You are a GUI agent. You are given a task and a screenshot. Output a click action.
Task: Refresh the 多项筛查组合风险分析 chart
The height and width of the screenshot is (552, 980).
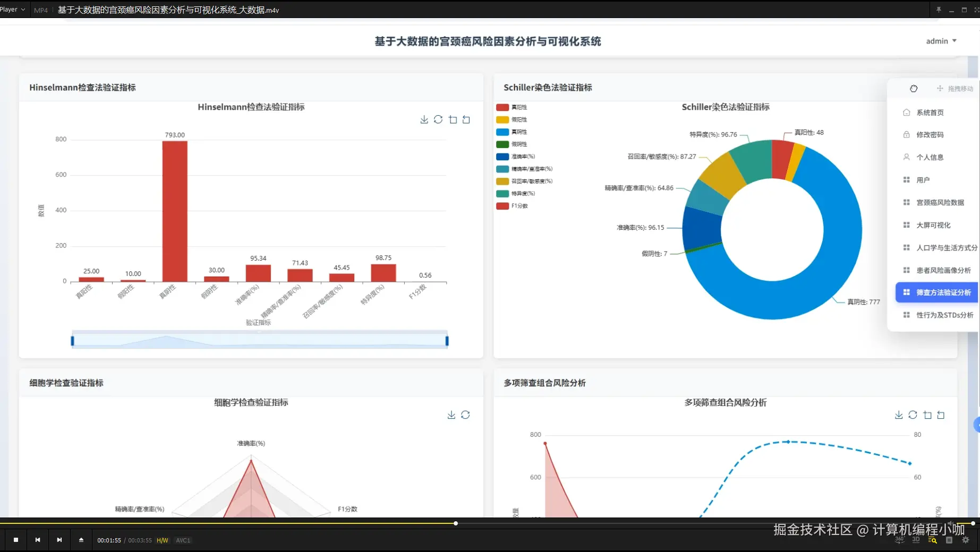pyautogui.click(x=913, y=415)
